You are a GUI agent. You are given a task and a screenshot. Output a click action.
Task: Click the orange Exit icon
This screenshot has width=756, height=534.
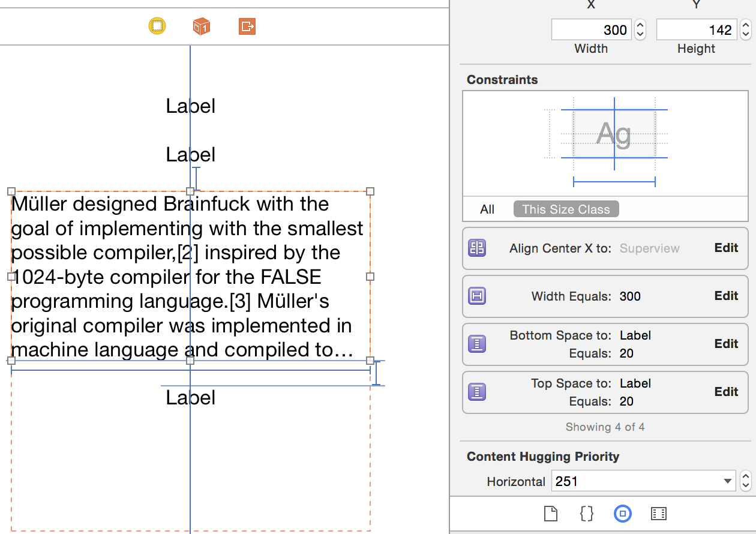247,26
